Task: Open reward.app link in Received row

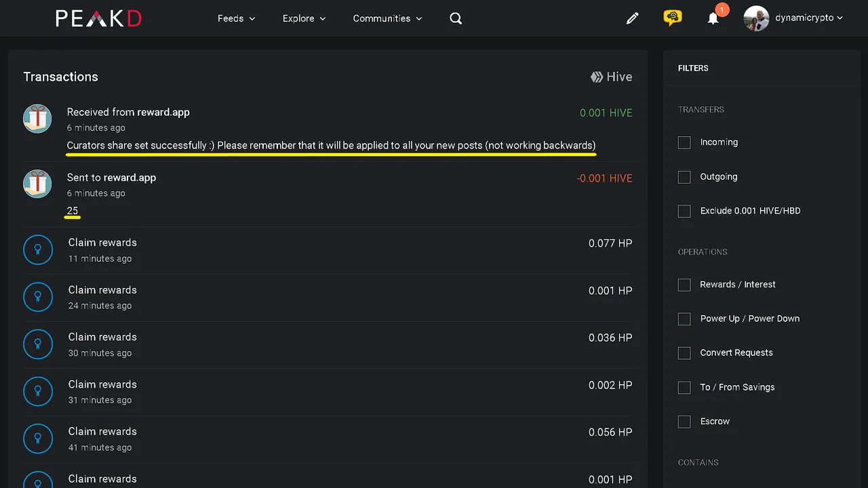Action: 163,112
